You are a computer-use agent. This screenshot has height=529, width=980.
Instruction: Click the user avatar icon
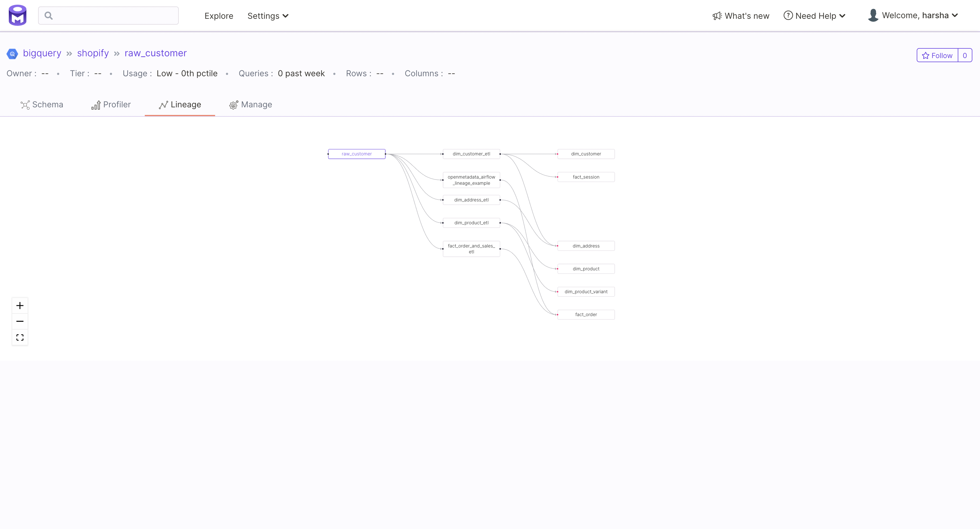point(873,15)
